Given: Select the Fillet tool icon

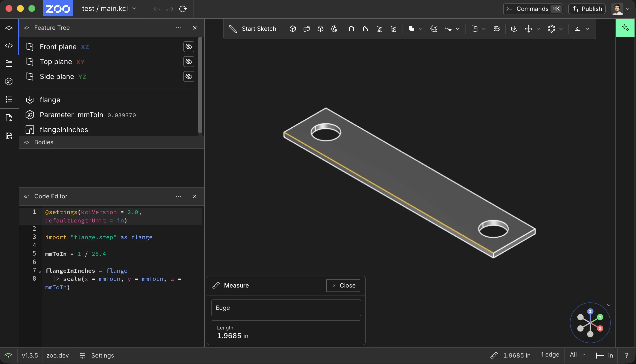Looking at the screenshot, I should pyautogui.click(x=351, y=29).
